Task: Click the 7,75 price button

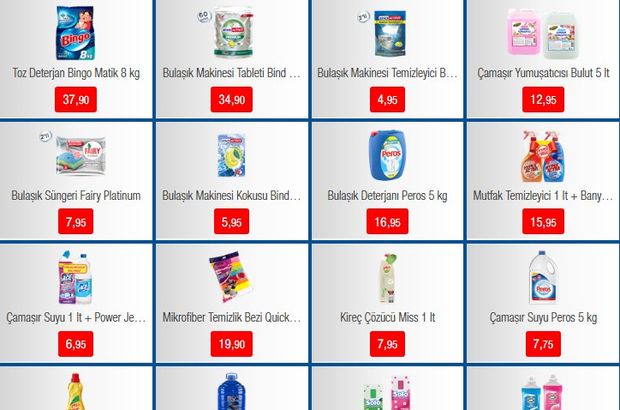Action: pyautogui.click(x=543, y=344)
